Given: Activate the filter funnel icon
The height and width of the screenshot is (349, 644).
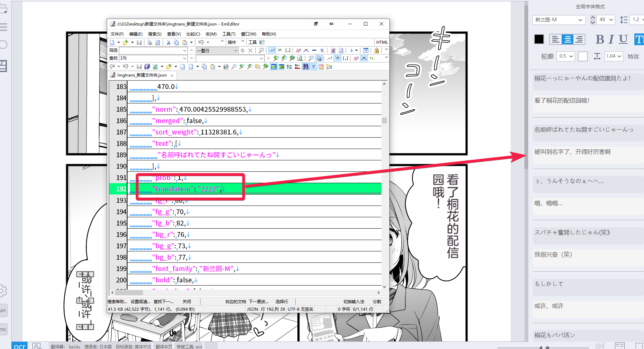Looking at the screenshot, I should tap(313, 66).
